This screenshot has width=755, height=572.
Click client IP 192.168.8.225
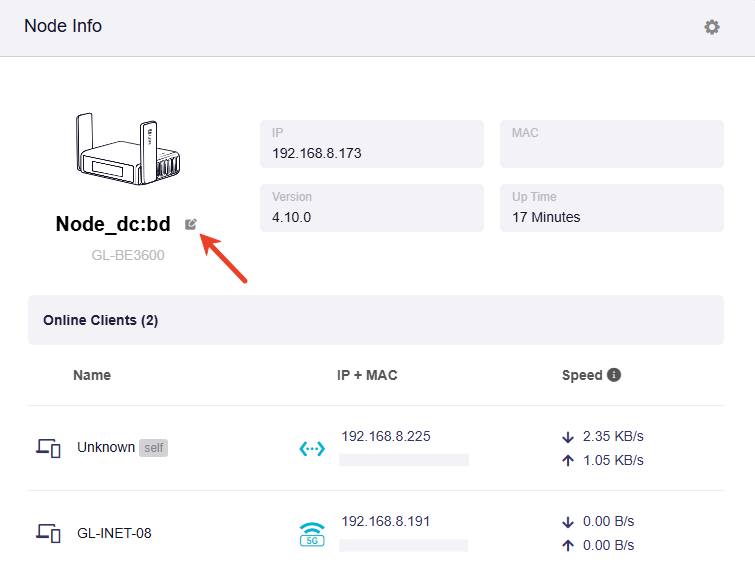[386, 436]
